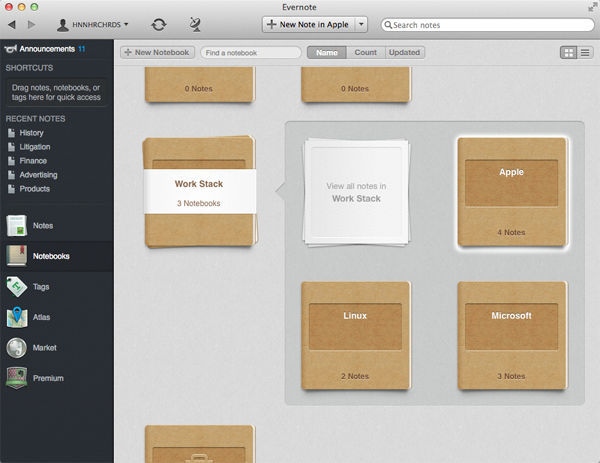Click View all notes in Work Stack
This screenshot has height=463, width=600.
tap(356, 192)
